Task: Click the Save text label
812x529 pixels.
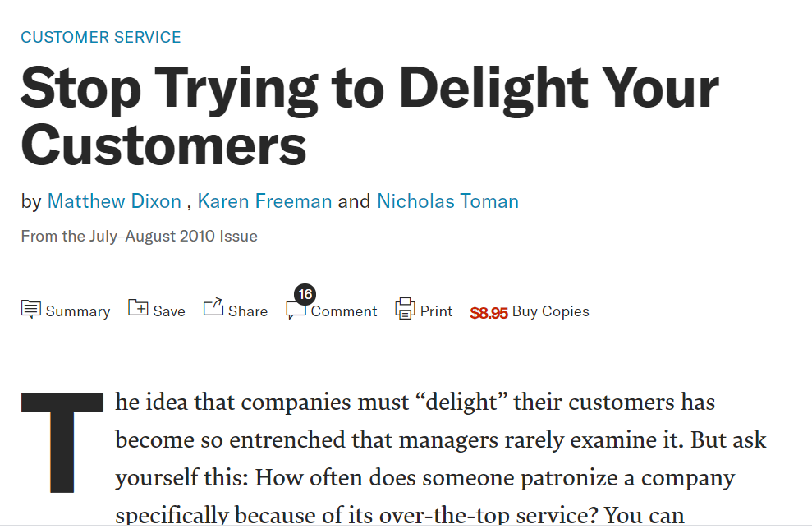Action: tap(169, 311)
